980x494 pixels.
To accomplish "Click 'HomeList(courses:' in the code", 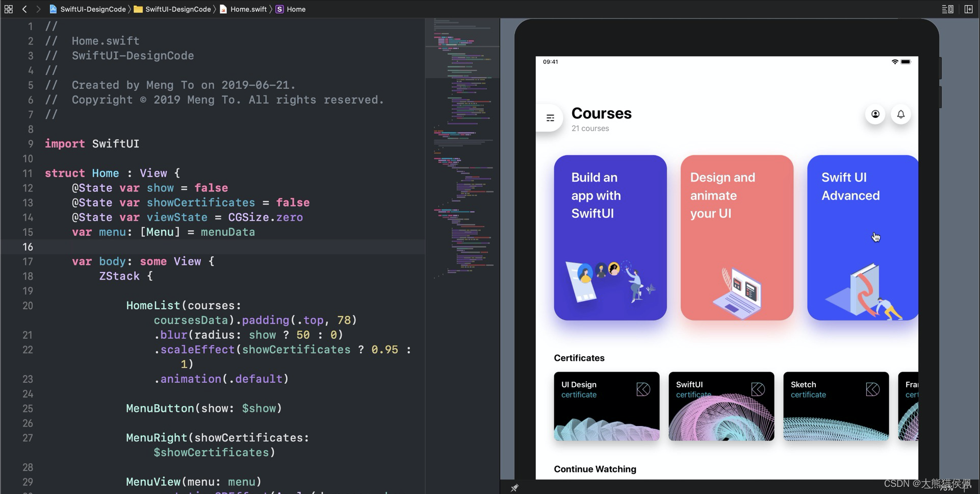I will tap(184, 306).
